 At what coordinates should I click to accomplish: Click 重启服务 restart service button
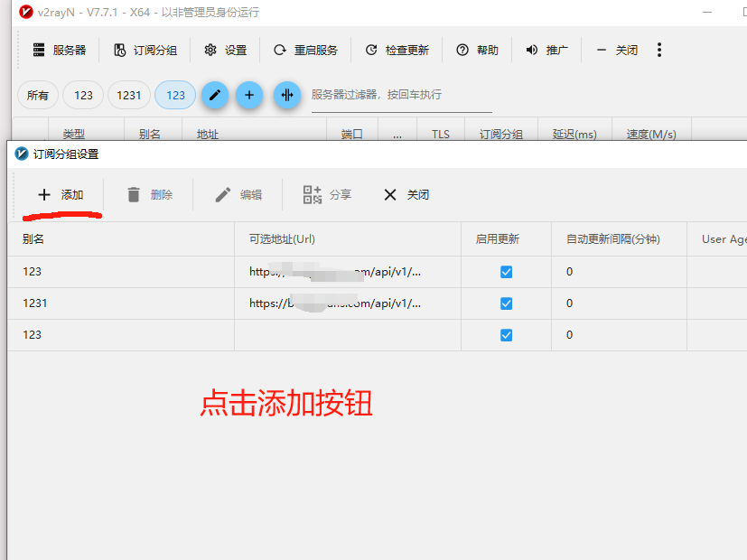pos(306,51)
